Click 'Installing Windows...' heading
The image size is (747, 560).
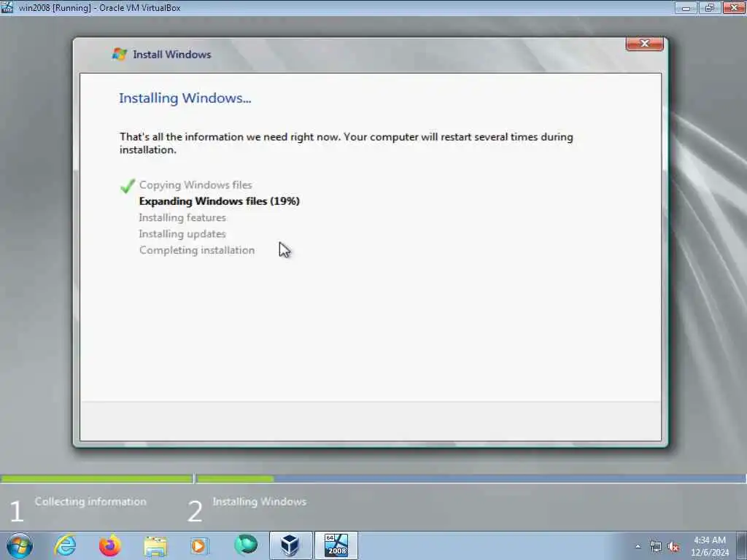(x=185, y=98)
